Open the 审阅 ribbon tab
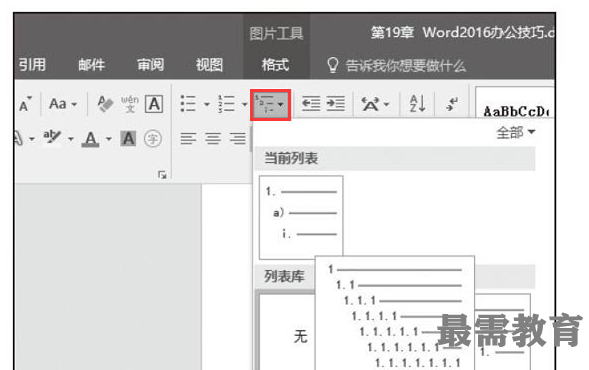This screenshot has width=589, height=370. [150, 65]
